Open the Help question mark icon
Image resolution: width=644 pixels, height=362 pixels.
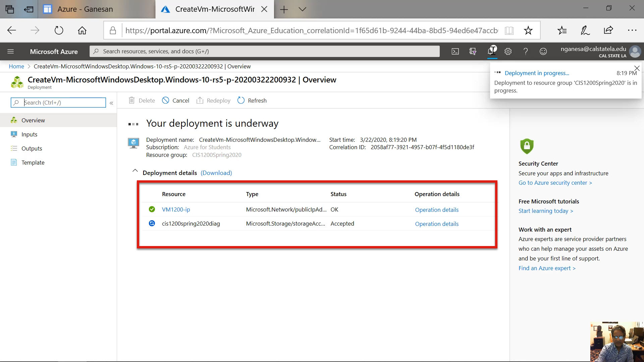(x=526, y=51)
